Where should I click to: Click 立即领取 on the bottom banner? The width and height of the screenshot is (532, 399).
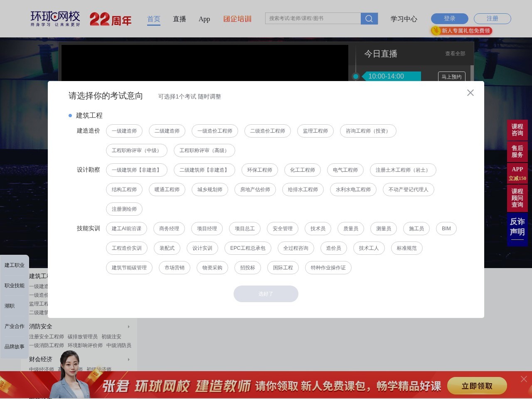477,386
